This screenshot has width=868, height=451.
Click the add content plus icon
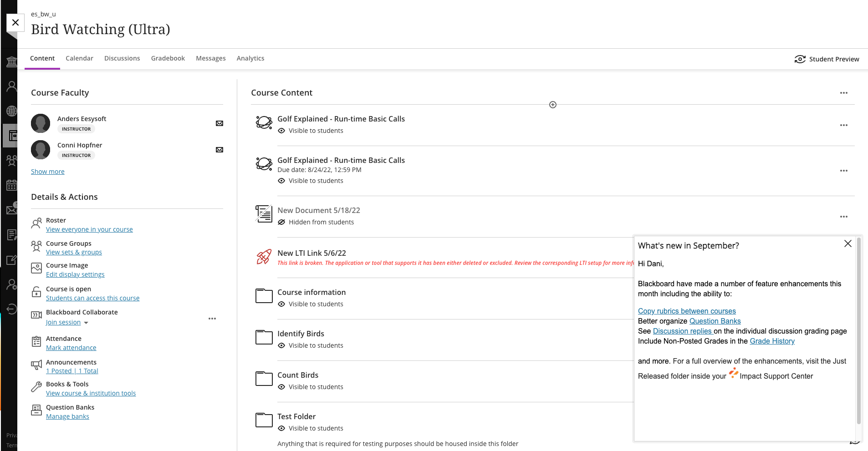[x=553, y=105]
